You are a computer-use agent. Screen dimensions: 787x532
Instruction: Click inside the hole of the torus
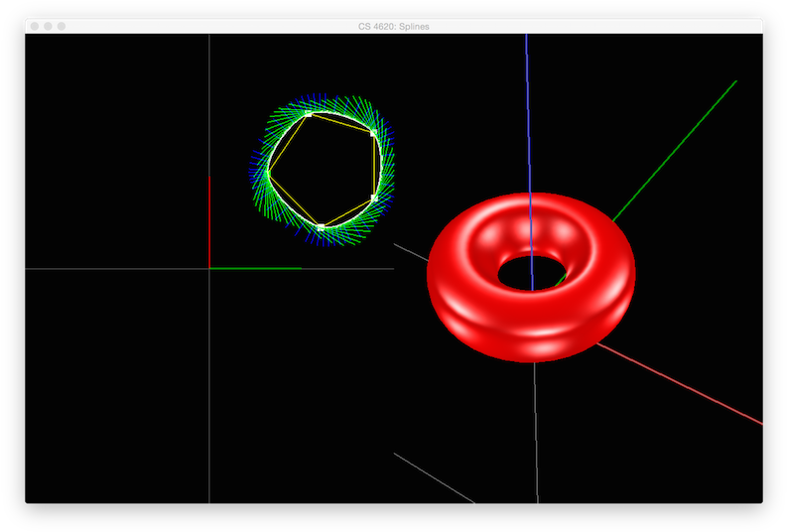[531, 273]
